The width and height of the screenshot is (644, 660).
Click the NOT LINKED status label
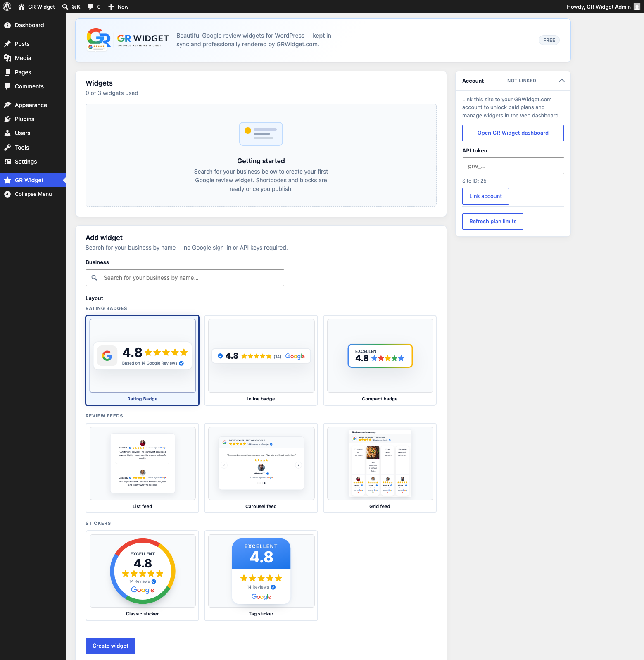click(522, 81)
